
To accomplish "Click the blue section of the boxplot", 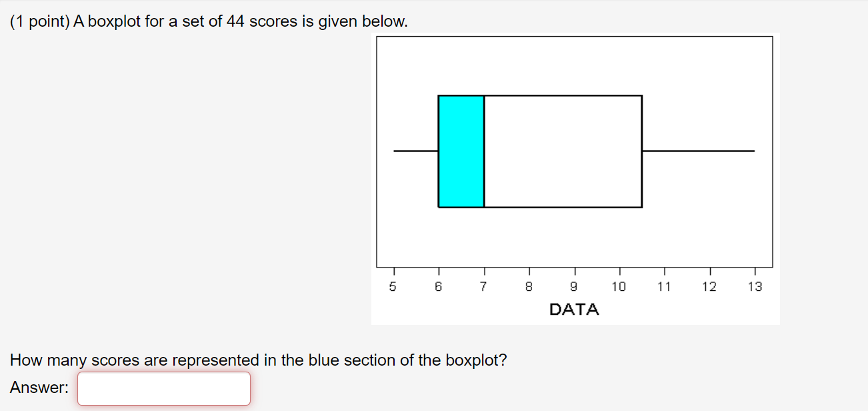I will pyautogui.click(x=460, y=150).
